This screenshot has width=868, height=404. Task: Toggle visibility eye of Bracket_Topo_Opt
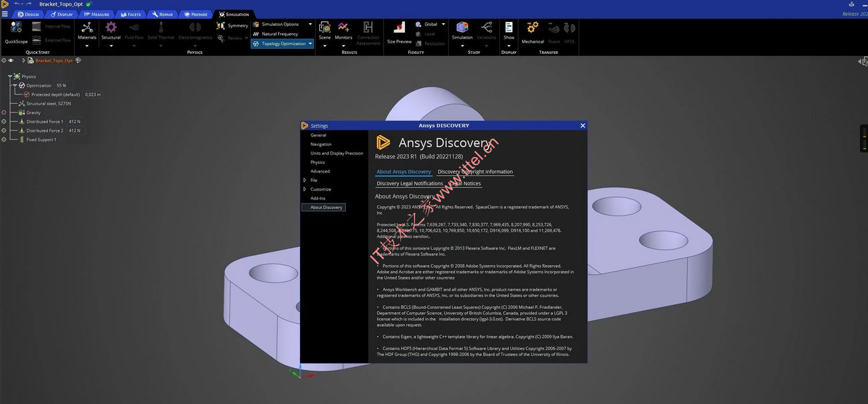click(11, 61)
